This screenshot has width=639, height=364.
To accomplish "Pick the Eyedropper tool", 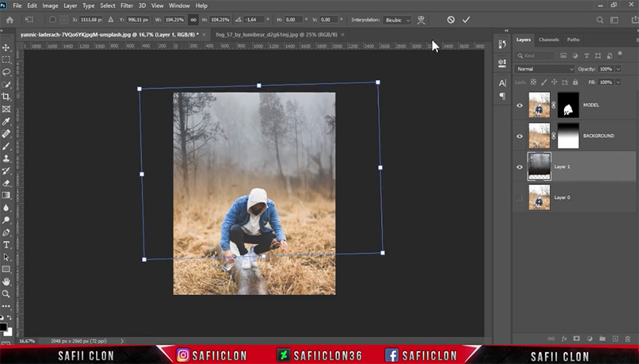I will click(x=6, y=121).
